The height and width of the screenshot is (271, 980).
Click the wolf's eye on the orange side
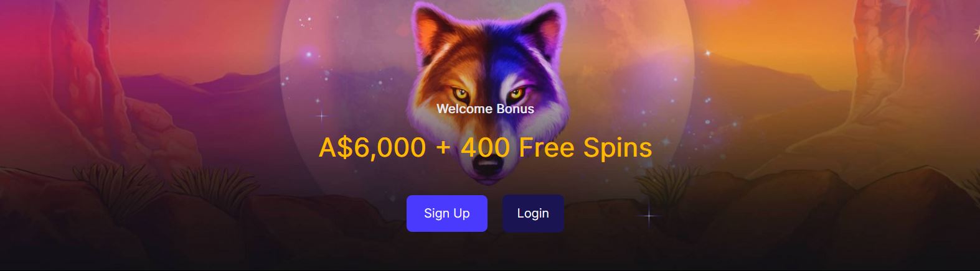[x=461, y=94]
